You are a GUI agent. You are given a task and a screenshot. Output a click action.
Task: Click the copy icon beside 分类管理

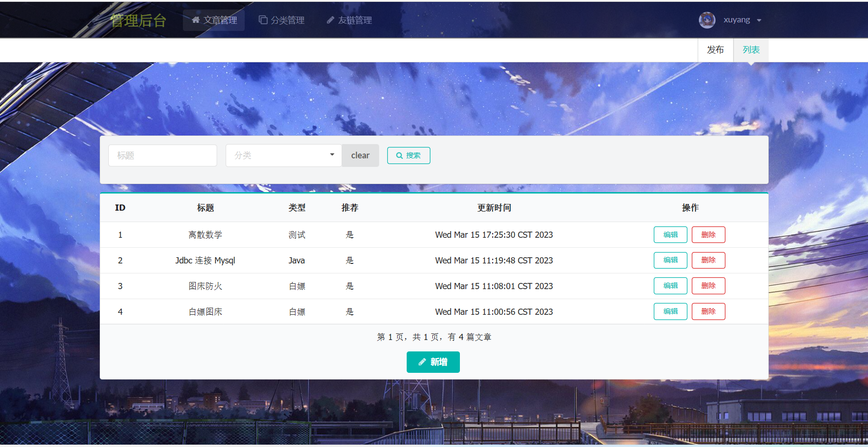[x=263, y=20]
